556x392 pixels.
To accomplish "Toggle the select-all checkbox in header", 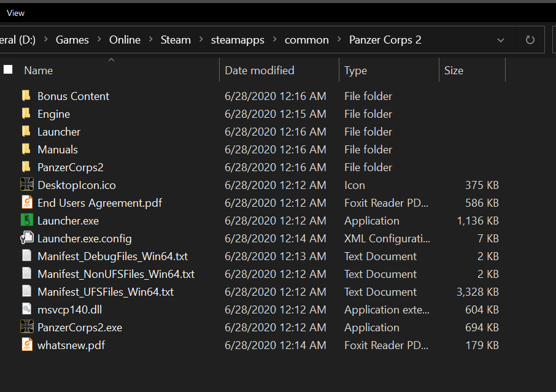I will click(x=8, y=69).
